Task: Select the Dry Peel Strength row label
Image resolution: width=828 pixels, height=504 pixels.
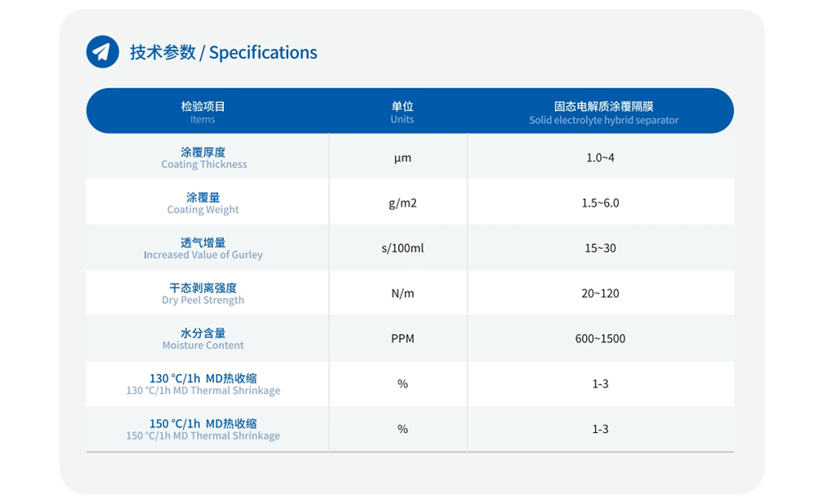Action: click(204, 293)
